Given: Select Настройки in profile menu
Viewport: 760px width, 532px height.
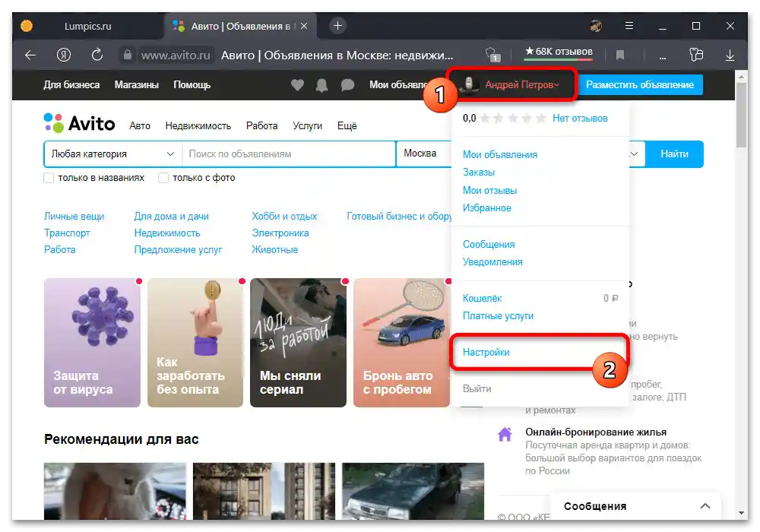Looking at the screenshot, I should pos(486,353).
